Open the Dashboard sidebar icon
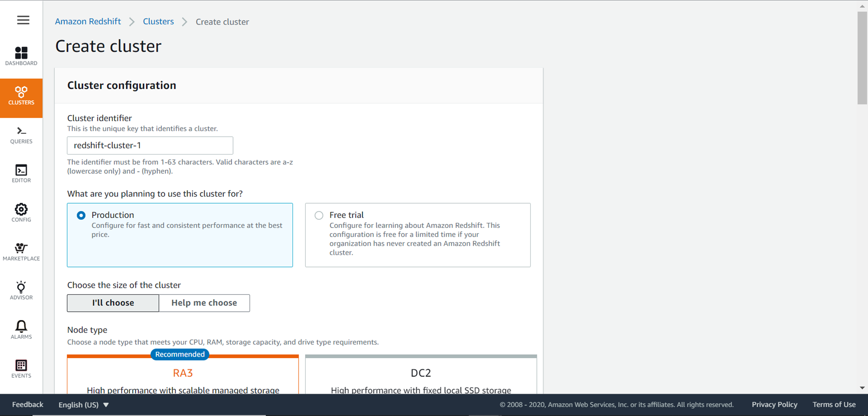The height and width of the screenshot is (416, 868). pos(21,56)
